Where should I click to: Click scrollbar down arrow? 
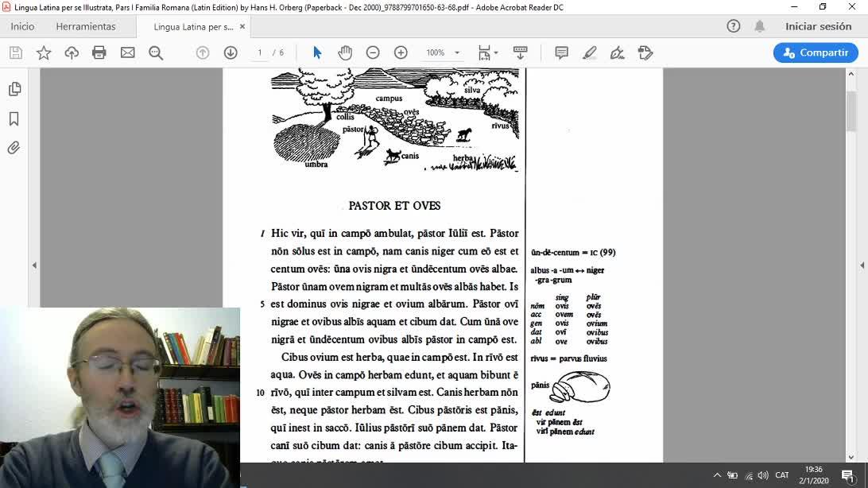(x=851, y=458)
